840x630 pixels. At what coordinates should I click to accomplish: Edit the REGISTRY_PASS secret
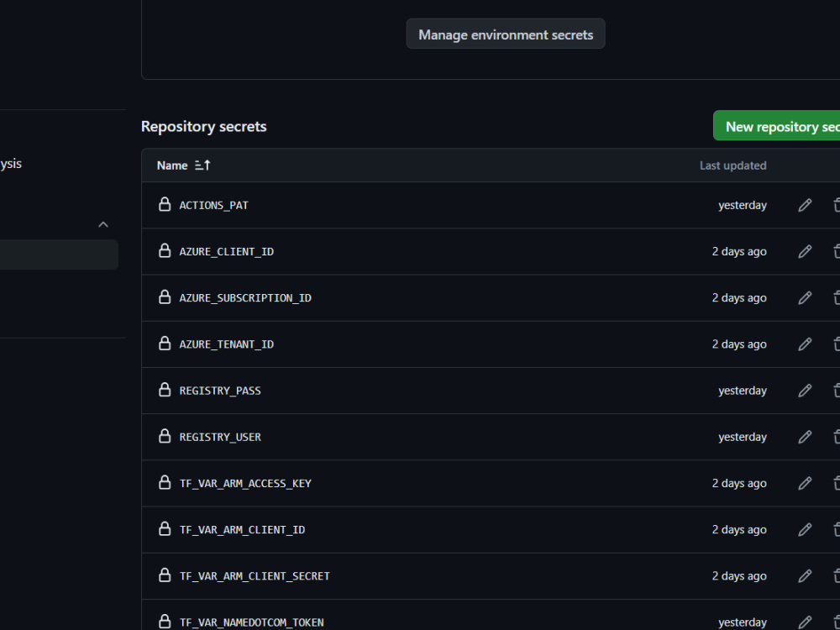point(806,390)
